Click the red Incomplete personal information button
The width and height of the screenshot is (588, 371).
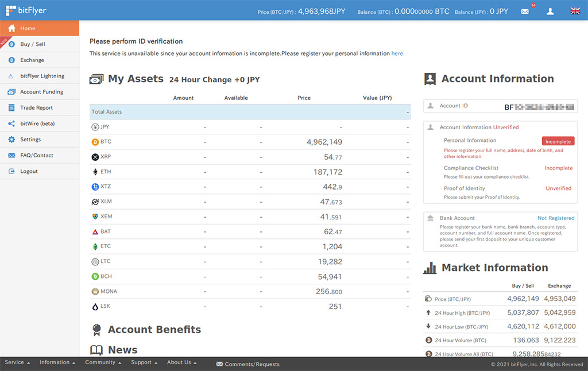coord(558,141)
